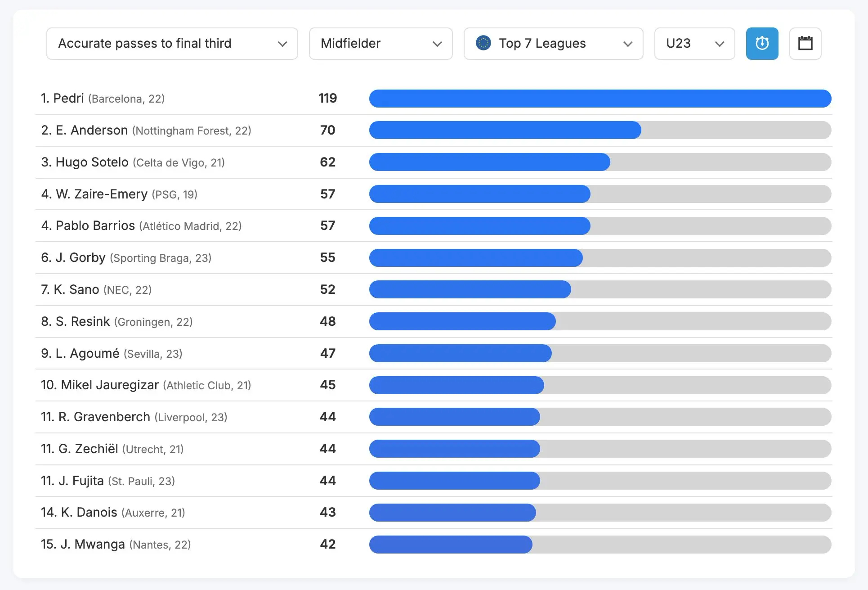Select player Pedri in the ranking
Image resolution: width=868 pixels, height=590 pixels.
(x=68, y=98)
